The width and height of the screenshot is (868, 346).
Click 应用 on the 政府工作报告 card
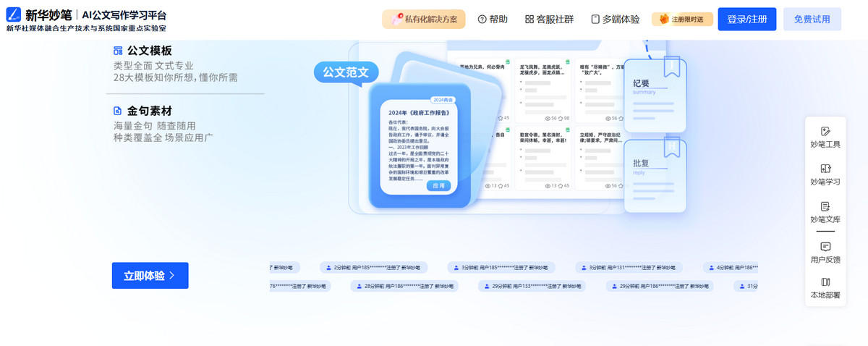(438, 186)
